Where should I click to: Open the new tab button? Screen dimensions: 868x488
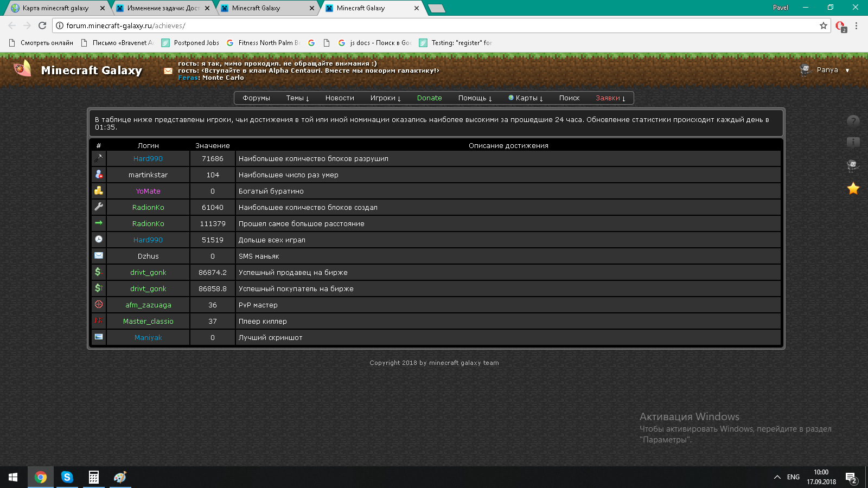click(437, 8)
